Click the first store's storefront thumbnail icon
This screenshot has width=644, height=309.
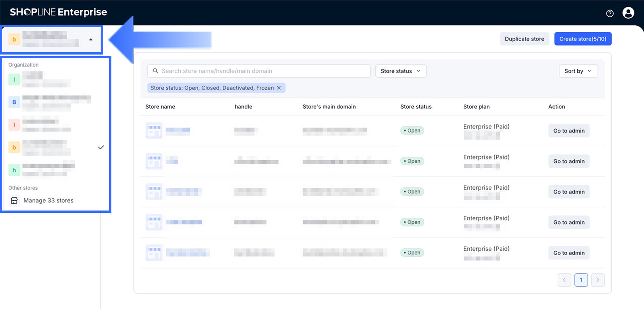point(154,131)
